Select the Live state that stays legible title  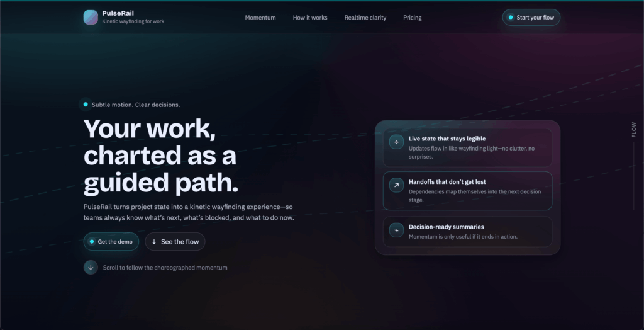pyautogui.click(x=447, y=139)
